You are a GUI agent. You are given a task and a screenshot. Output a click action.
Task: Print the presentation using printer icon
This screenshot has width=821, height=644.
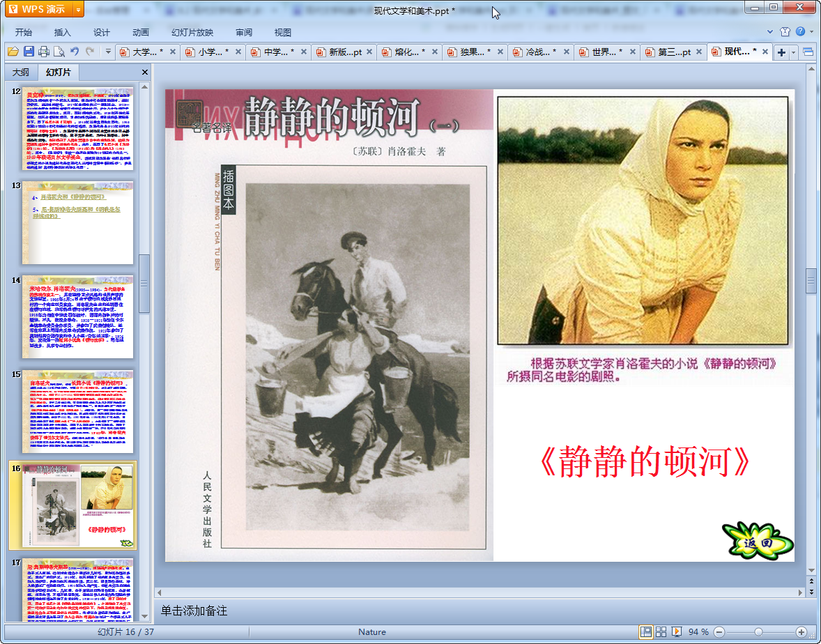(x=44, y=52)
